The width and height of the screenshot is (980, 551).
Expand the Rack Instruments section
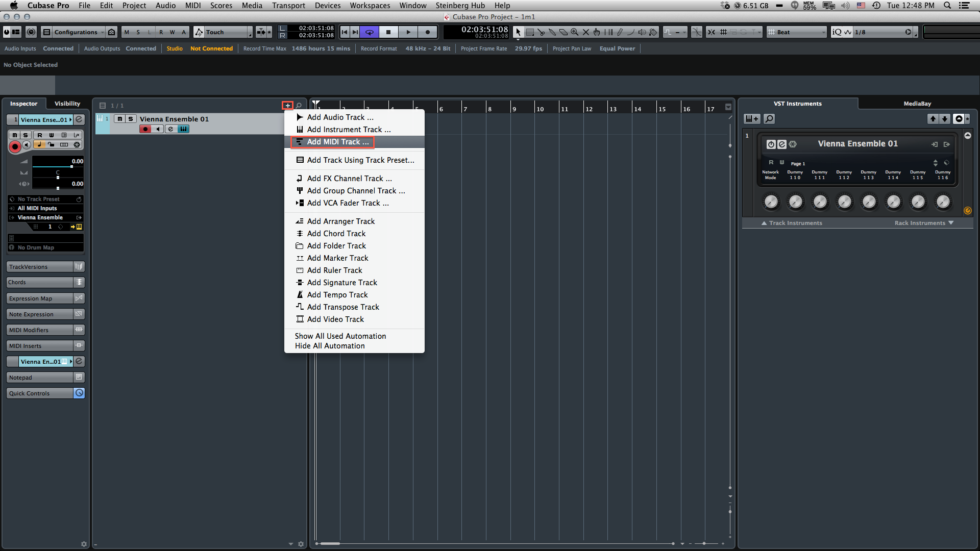924,223
